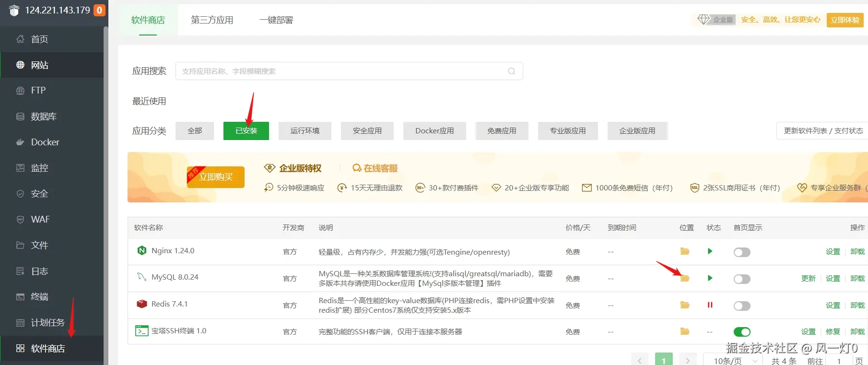Image resolution: width=868 pixels, height=365 pixels.
Task: Go to the next page arrow
Action: tap(688, 360)
